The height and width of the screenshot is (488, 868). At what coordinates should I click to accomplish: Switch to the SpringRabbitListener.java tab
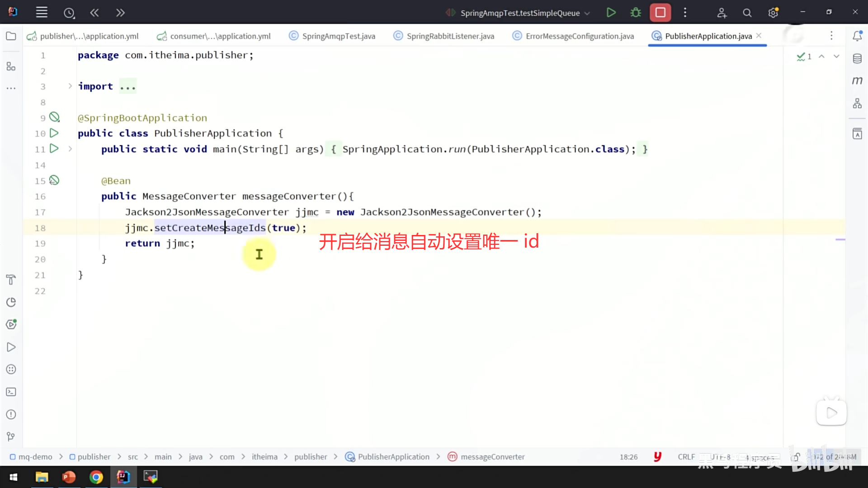point(450,36)
